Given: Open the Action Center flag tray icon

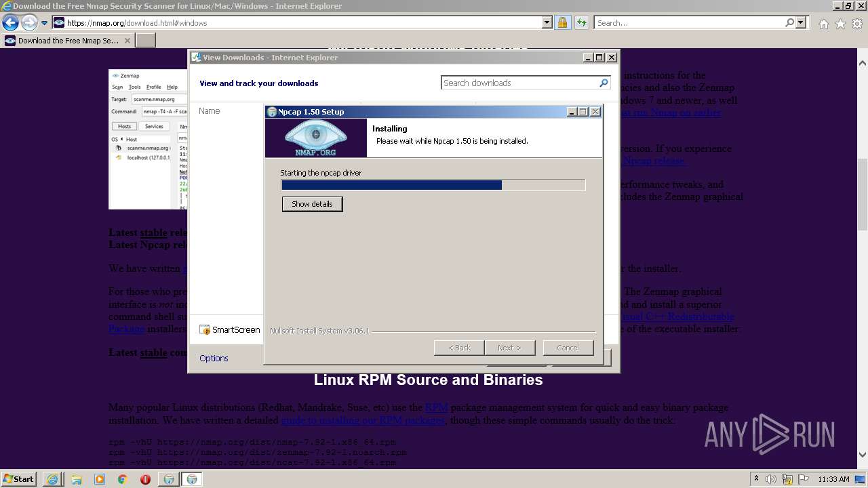Looking at the screenshot, I should [x=803, y=479].
